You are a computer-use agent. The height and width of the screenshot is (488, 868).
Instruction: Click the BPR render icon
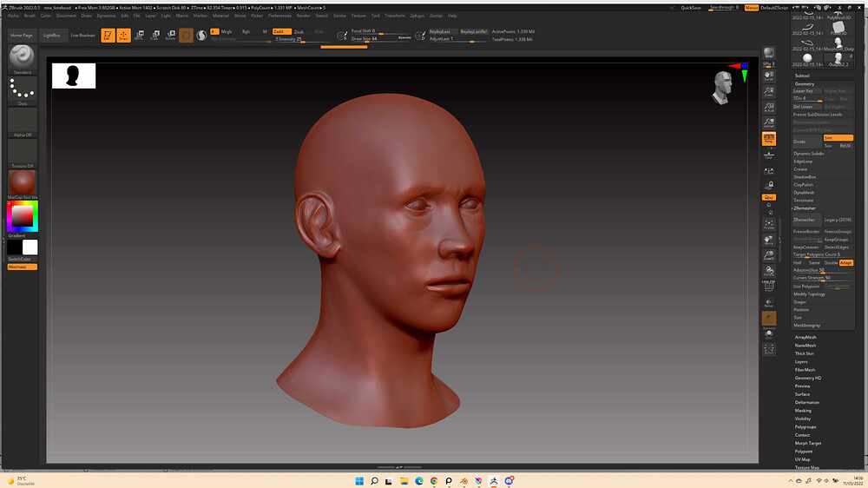tap(769, 53)
